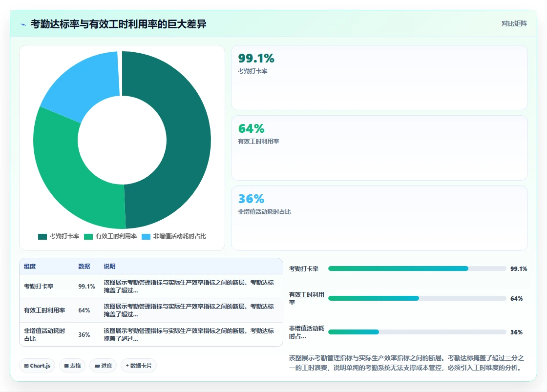
Task: Toggle 考勤打卡率 legend color swatch
Action: pos(42,236)
